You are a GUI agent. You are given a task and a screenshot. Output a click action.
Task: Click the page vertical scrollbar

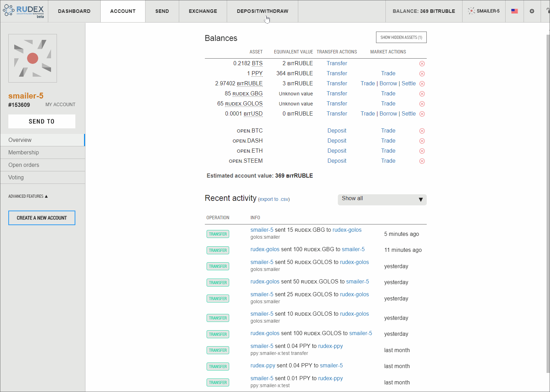pyautogui.click(x=548, y=203)
